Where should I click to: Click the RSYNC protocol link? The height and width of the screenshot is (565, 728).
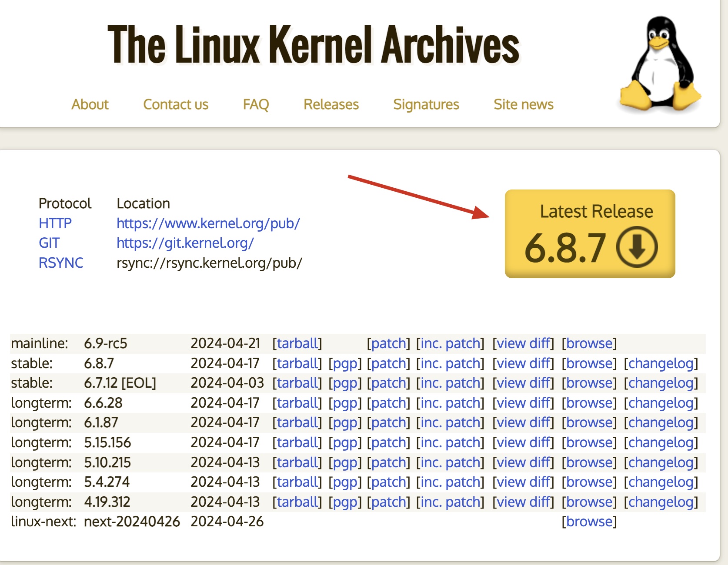pos(61,263)
